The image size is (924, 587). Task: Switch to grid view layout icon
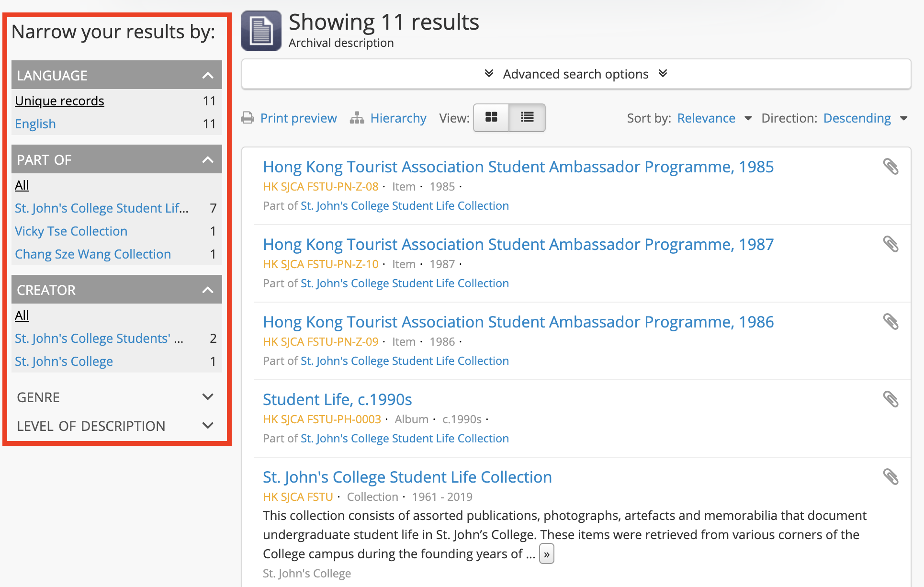(x=491, y=117)
